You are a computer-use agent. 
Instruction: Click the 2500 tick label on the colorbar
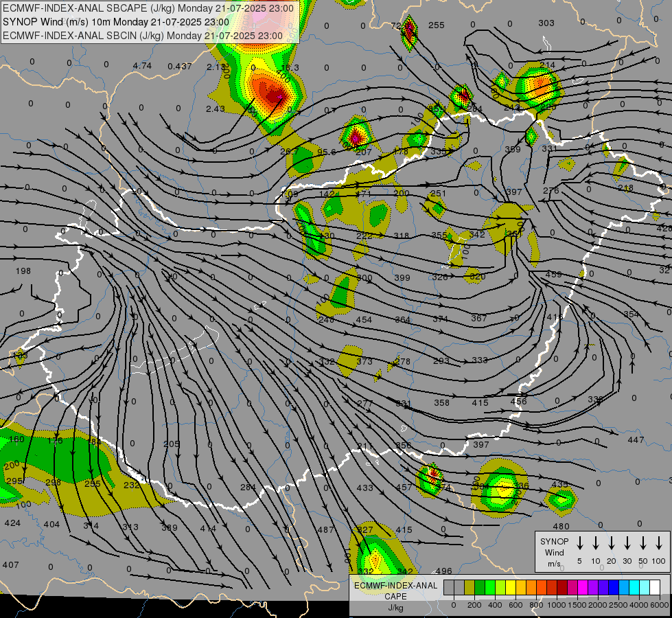point(618,605)
